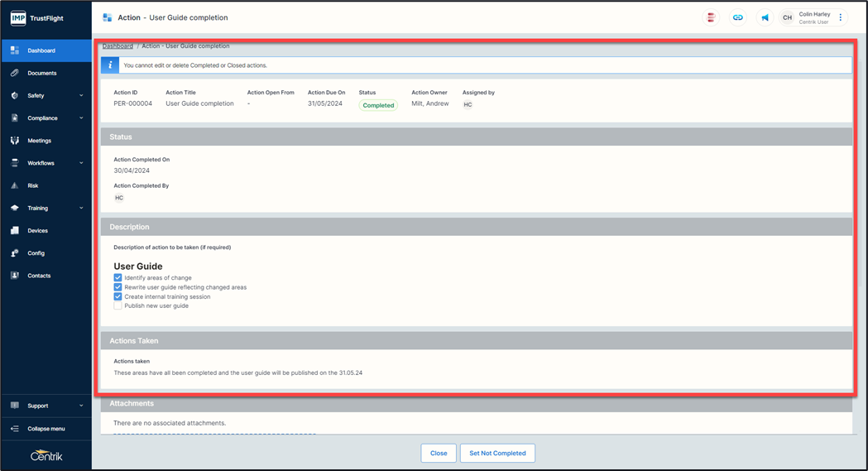868x471 pixels.
Task: Click the red database icon in header
Action: (710, 17)
